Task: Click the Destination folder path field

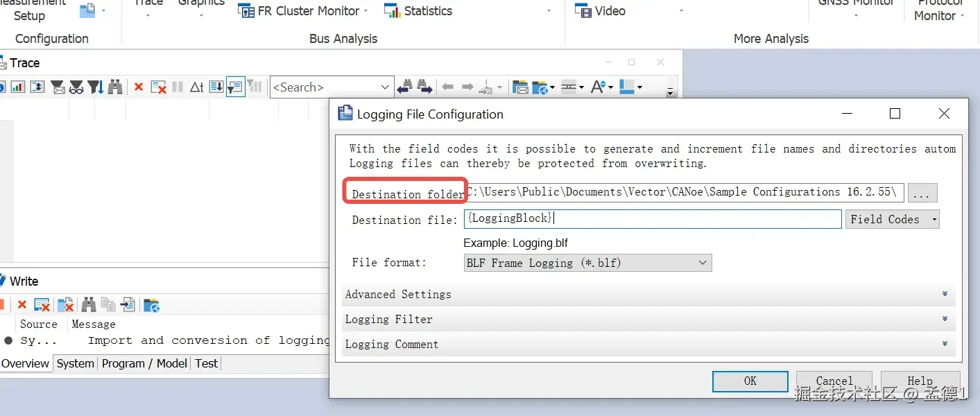Action: point(684,192)
